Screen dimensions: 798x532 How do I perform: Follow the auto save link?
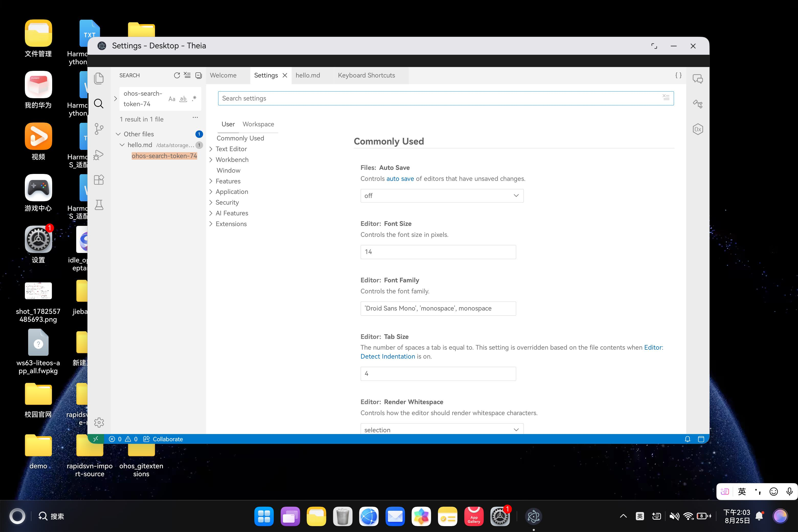click(x=400, y=179)
